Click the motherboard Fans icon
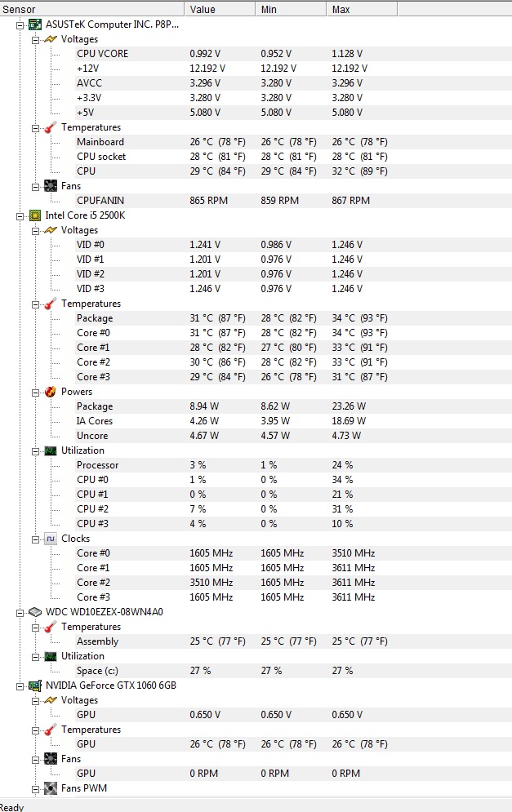Viewport: 512px width, 812px height. [51, 186]
